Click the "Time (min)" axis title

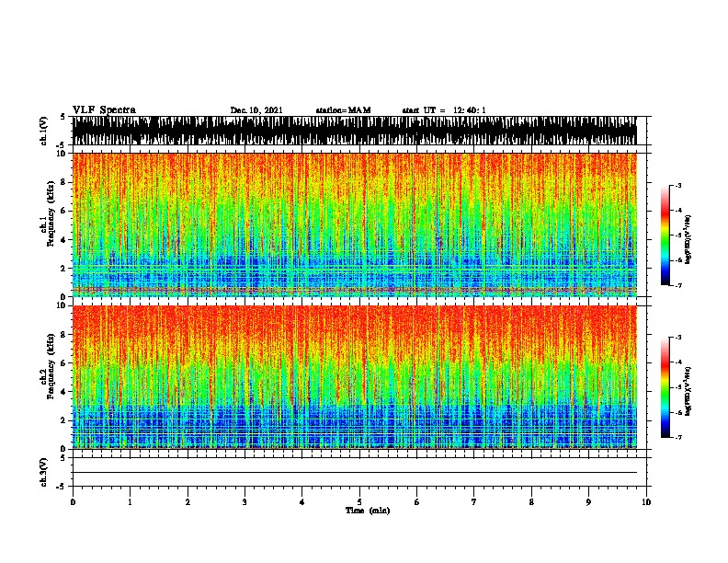368,511
